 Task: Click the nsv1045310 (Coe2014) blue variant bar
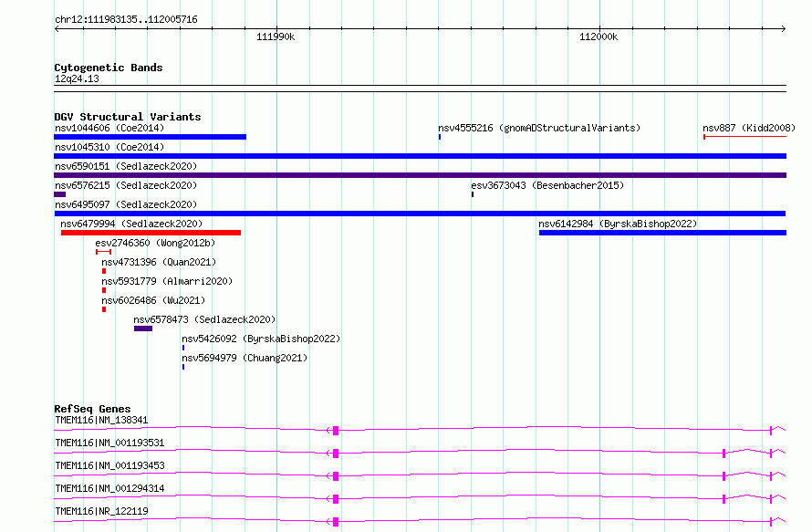pos(421,156)
